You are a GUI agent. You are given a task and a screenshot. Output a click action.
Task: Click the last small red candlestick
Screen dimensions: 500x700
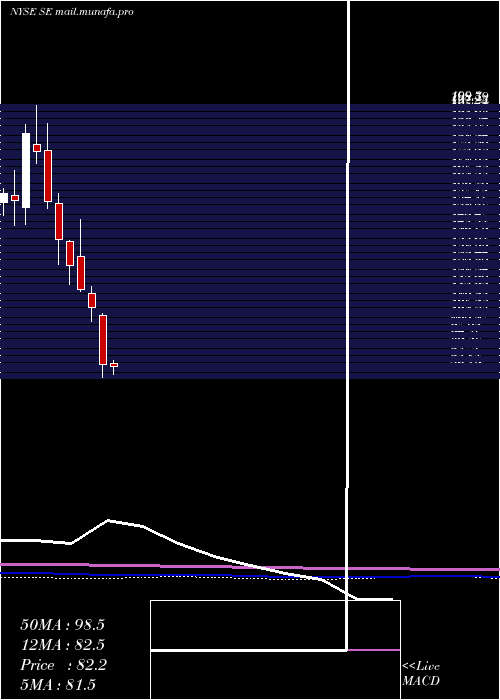coord(114,365)
